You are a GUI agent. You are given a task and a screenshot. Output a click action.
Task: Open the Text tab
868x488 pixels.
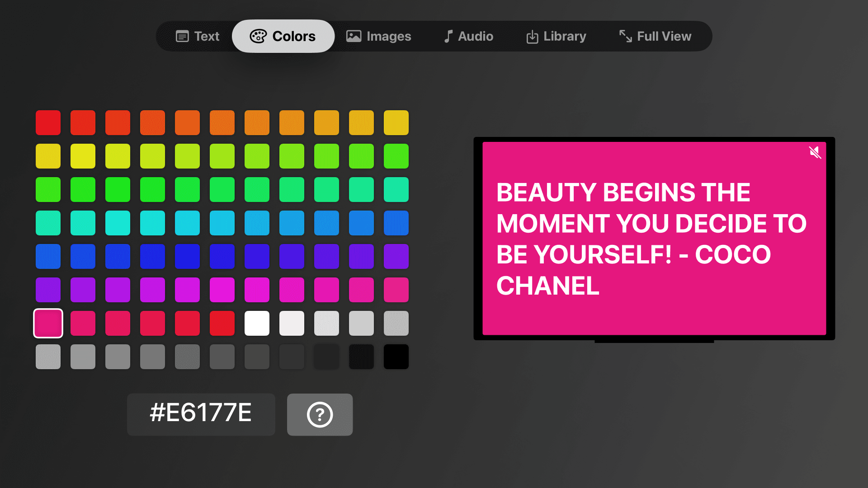coord(198,36)
